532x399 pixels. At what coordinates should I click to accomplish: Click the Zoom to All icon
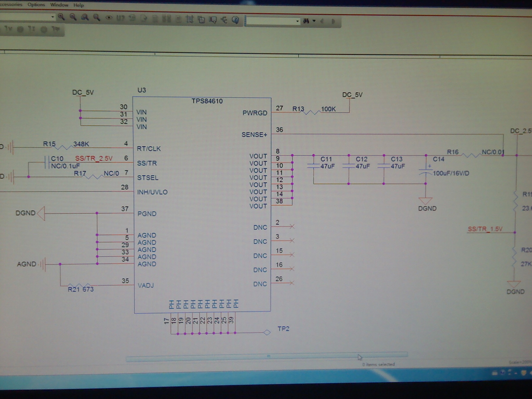pos(96,18)
